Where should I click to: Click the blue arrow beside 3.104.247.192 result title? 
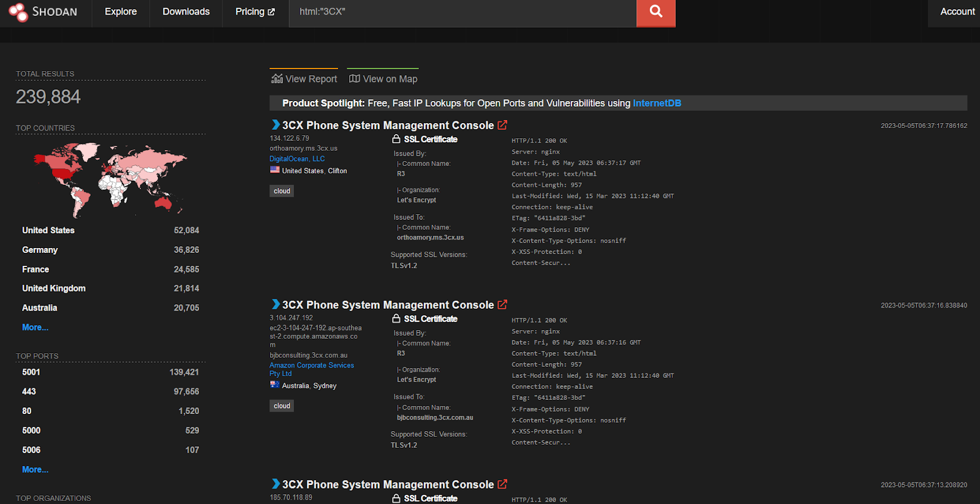pos(276,304)
